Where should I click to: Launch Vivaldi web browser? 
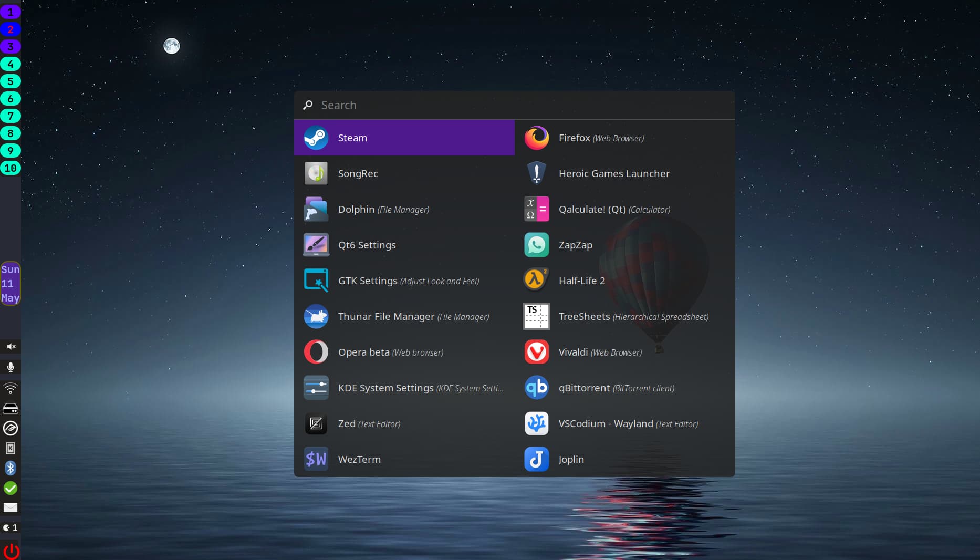(x=625, y=352)
